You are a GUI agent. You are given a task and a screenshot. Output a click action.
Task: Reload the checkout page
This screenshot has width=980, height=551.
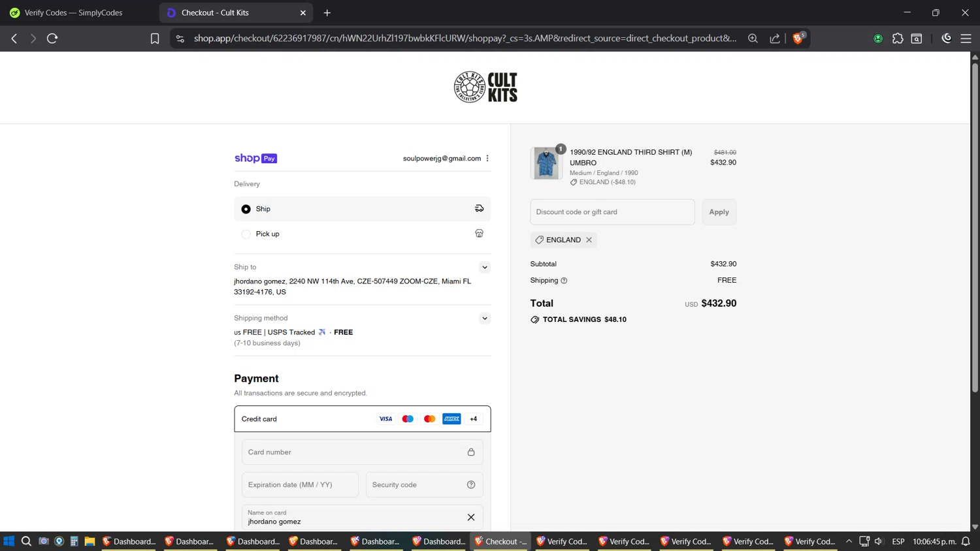(x=52, y=39)
